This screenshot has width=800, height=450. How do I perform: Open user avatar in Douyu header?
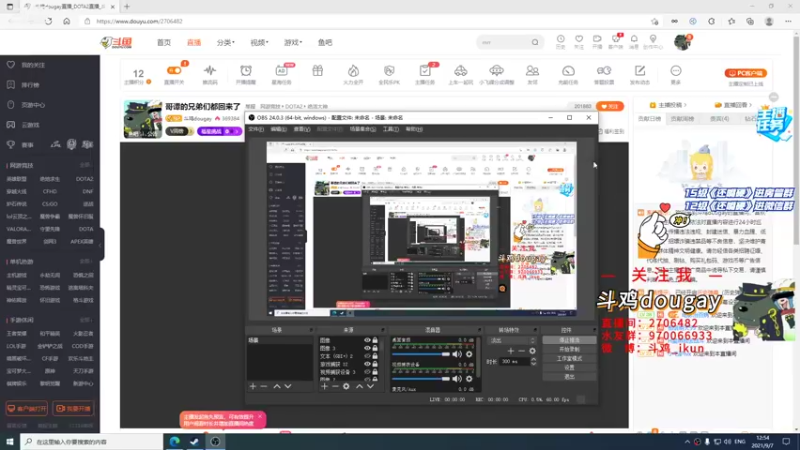pos(682,42)
